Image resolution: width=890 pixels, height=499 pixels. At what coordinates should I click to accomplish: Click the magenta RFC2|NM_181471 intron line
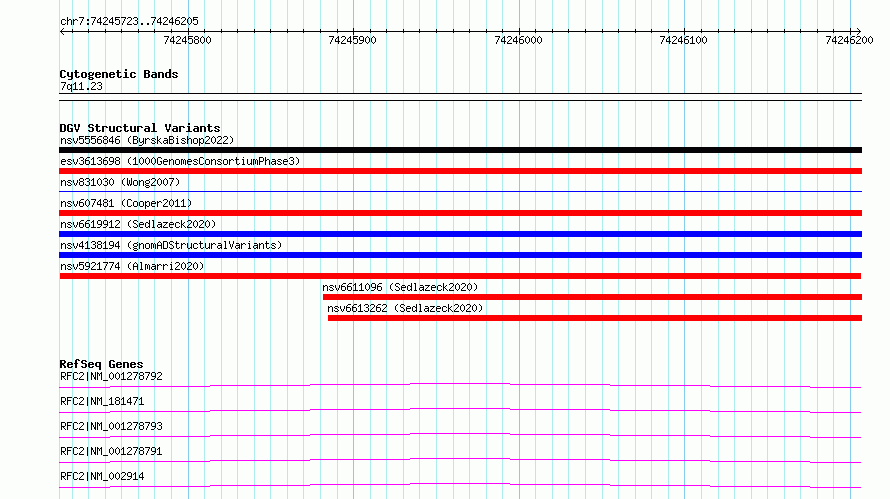pos(460,410)
